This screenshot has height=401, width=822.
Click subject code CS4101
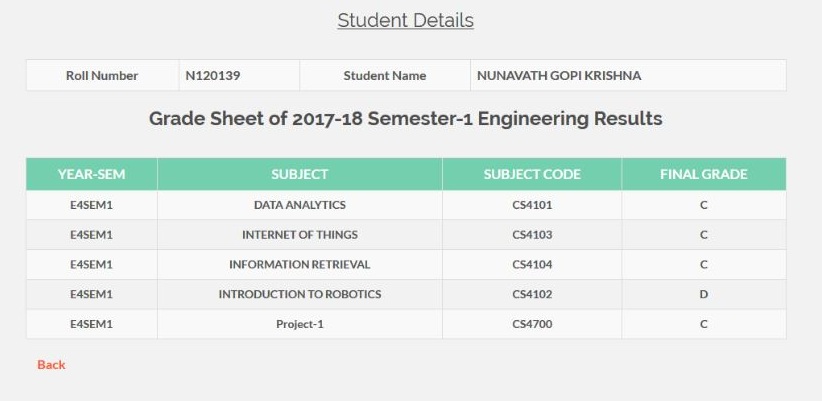point(532,205)
